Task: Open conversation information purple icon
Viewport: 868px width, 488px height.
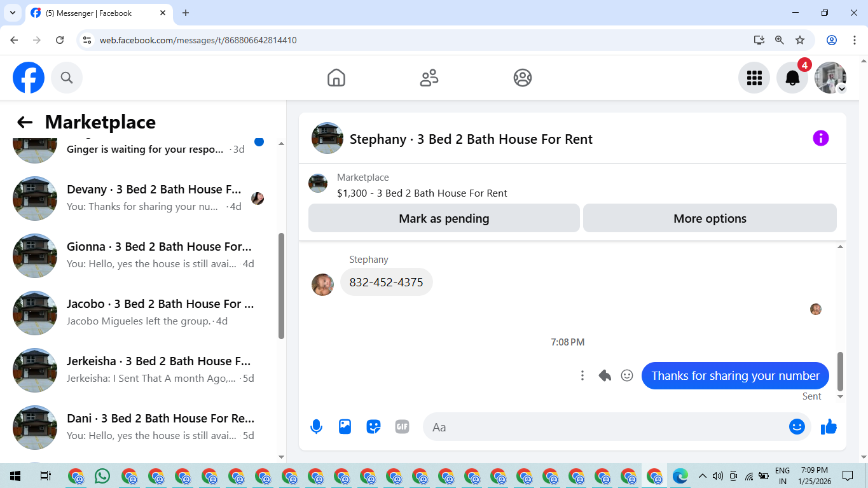Action: coord(821,138)
